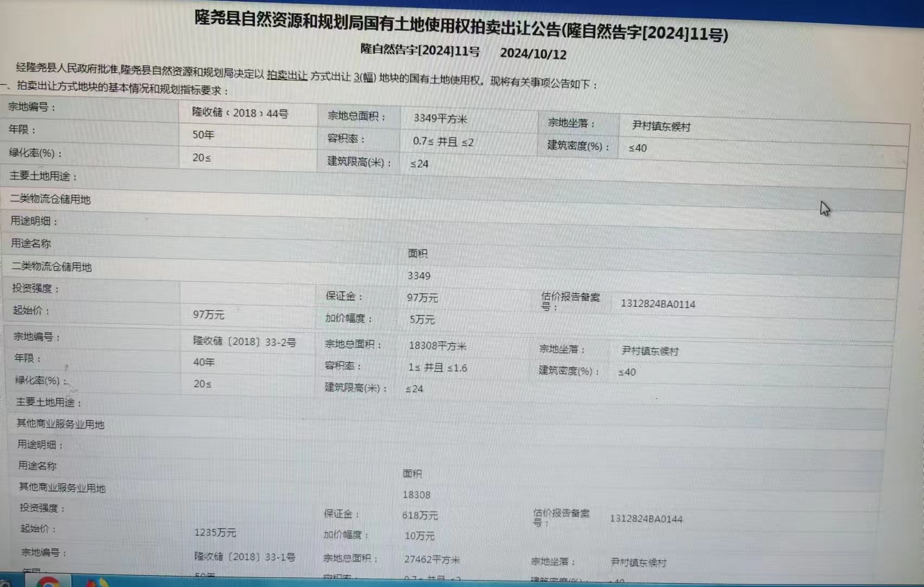Viewport: 924px width, 587px height.
Task: Click the first parcel's 97万元 deposit value
Action: [x=422, y=298]
